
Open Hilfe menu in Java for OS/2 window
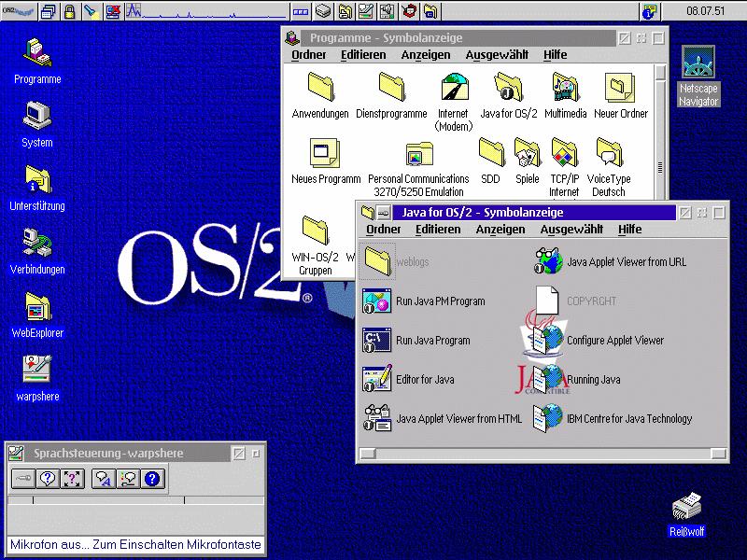tap(629, 230)
